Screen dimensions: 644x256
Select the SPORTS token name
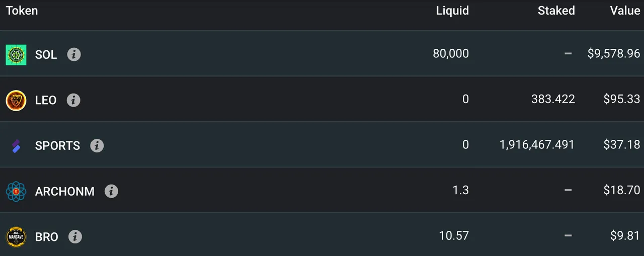coord(57,146)
